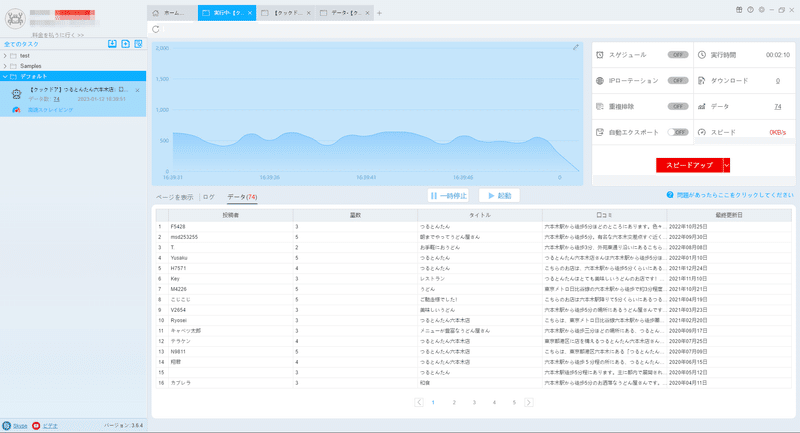The image size is (800, 433).
Task: Click the new task plus icon
Action: point(126,44)
